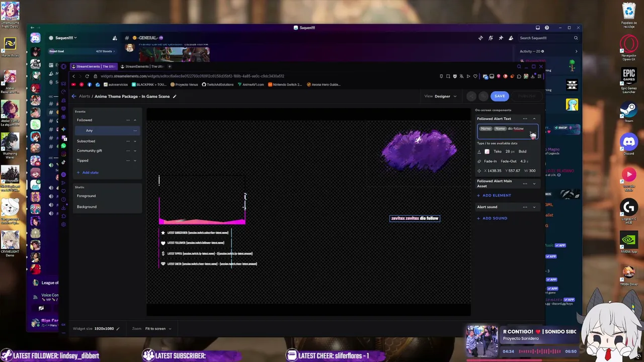Open the Tipped event options menu
This screenshot has width=644, height=362.
[128, 160]
